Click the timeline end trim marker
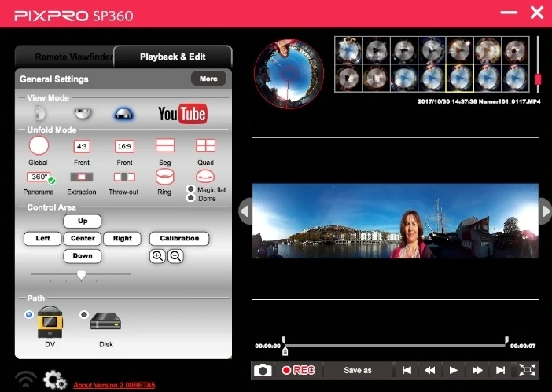 click(506, 339)
